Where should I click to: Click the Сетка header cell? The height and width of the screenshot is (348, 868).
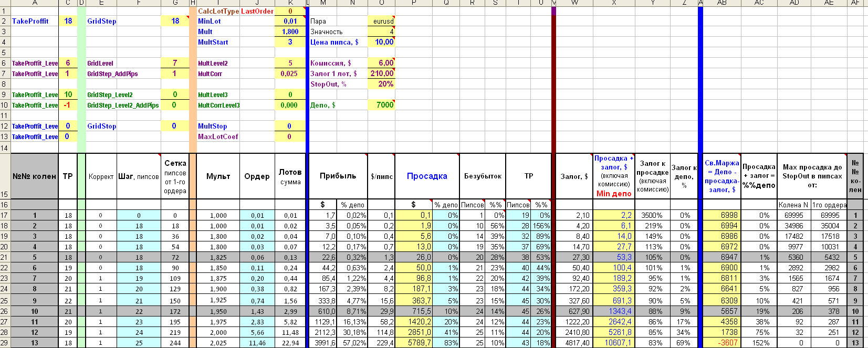click(175, 176)
